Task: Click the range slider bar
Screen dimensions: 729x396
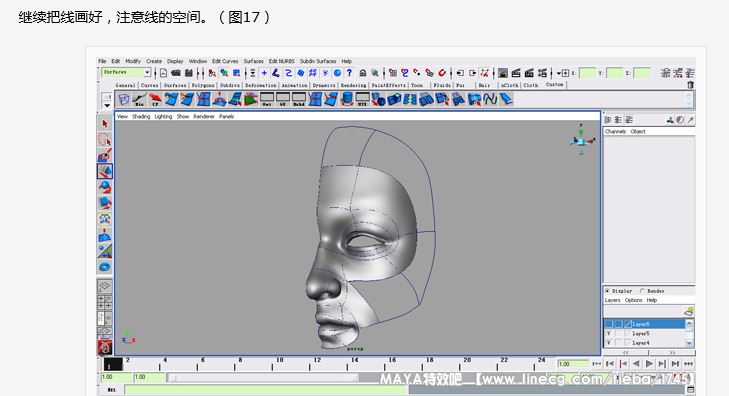Action: pyautogui.click(x=263, y=378)
